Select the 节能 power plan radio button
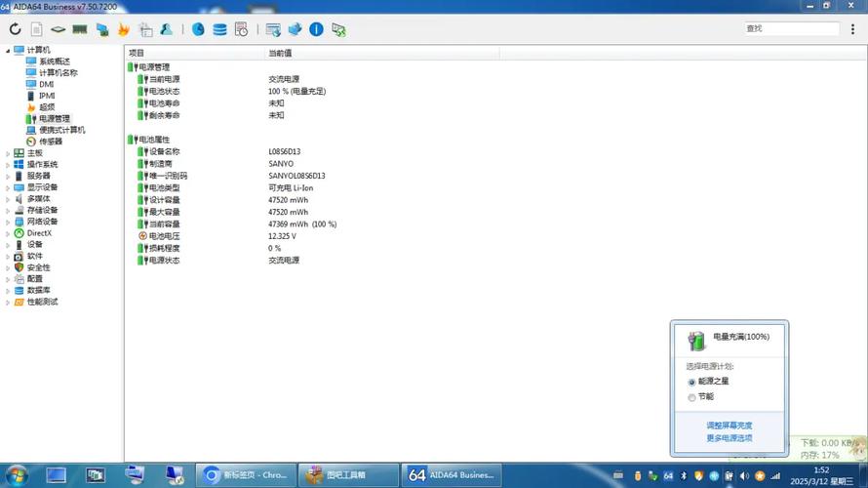868x488 pixels. point(692,397)
